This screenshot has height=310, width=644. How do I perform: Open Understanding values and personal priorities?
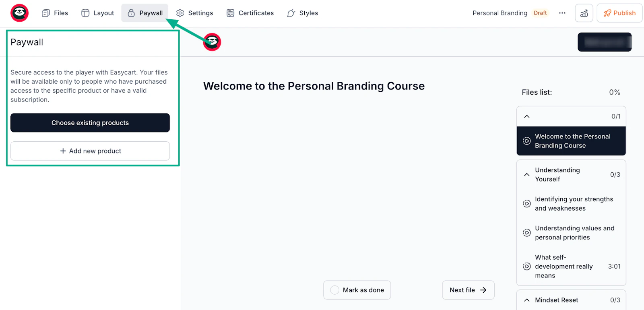point(571,233)
